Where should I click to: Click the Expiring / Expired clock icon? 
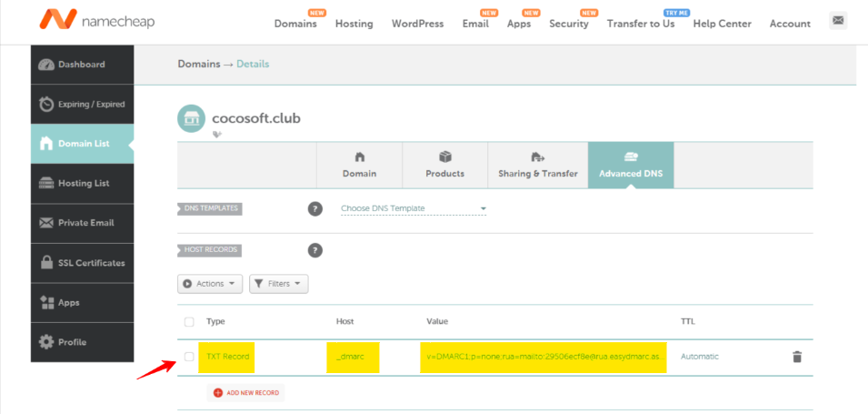pyautogui.click(x=46, y=105)
